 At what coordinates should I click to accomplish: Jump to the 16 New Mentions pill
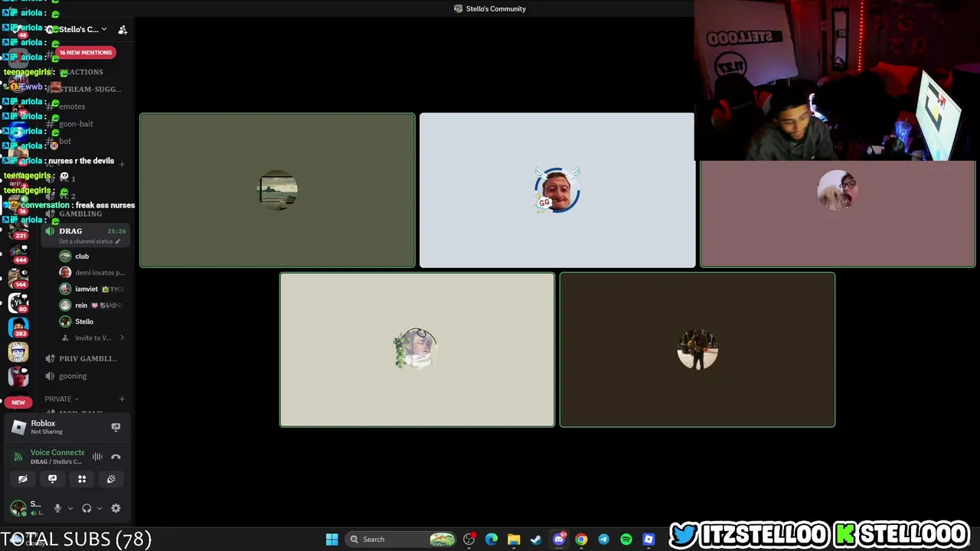[x=86, y=52]
